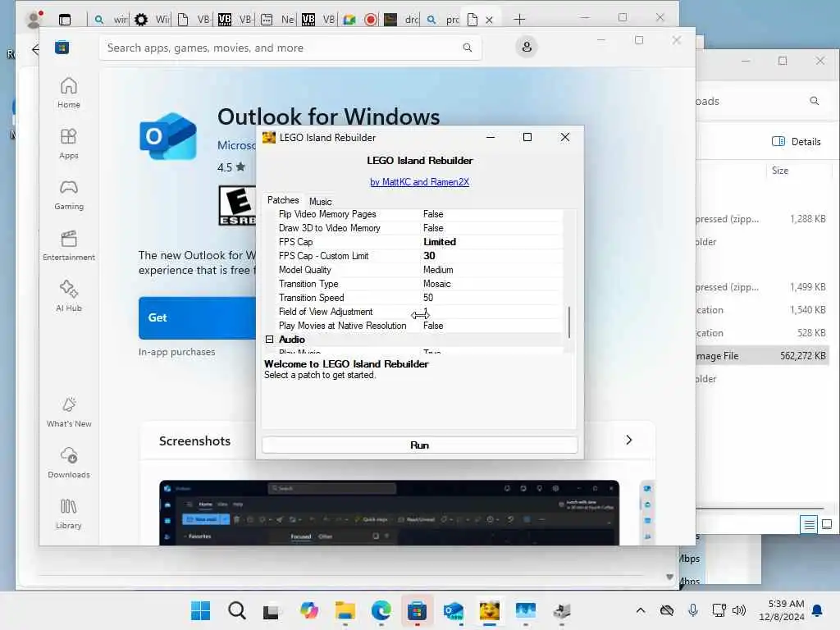Open the 'by MattKC and Ramen2X' link
This screenshot has height=630, width=840.
coord(419,182)
